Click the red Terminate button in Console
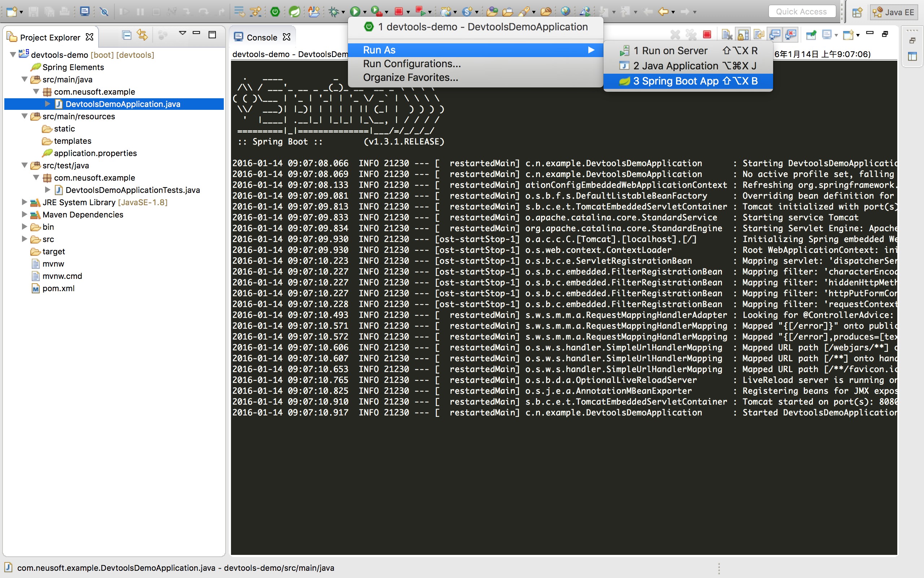The width and height of the screenshot is (924, 578). (x=707, y=35)
